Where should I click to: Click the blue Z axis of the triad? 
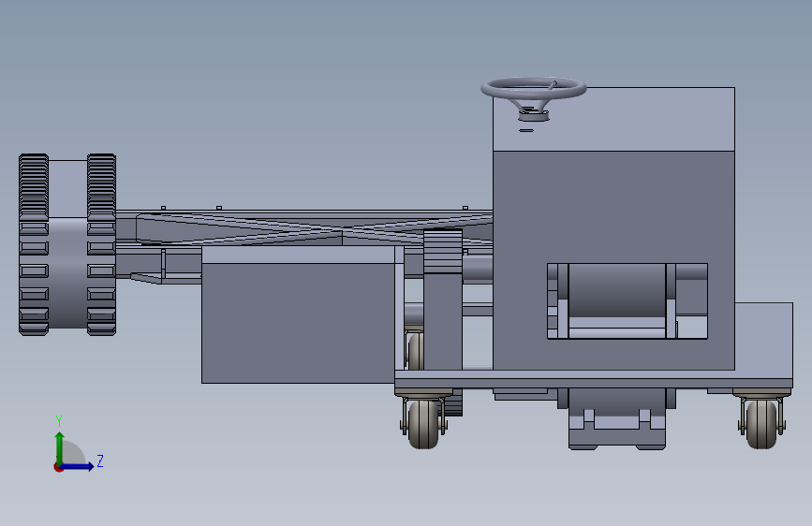pyautogui.click(x=78, y=466)
